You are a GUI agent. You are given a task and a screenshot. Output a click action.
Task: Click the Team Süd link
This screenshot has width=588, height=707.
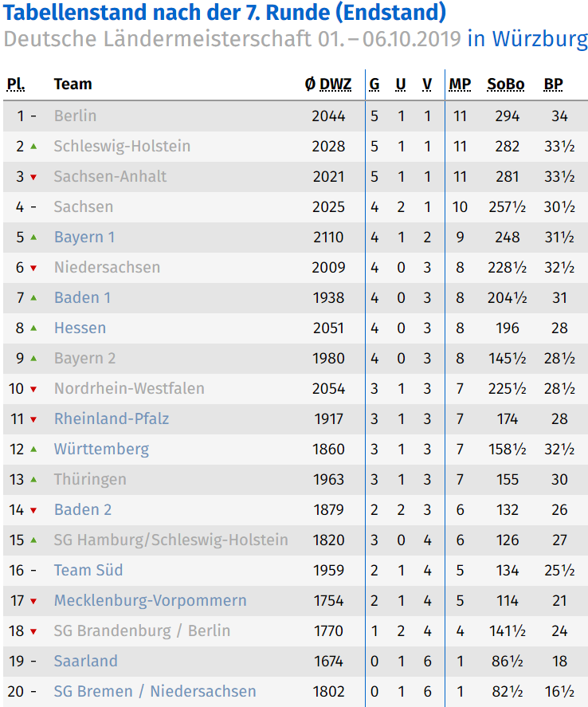click(x=88, y=571)
